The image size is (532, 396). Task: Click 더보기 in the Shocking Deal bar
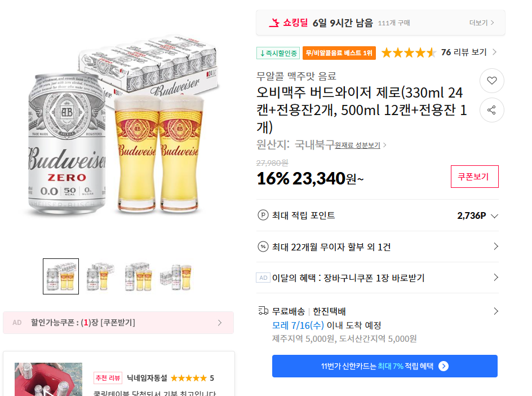481,23
